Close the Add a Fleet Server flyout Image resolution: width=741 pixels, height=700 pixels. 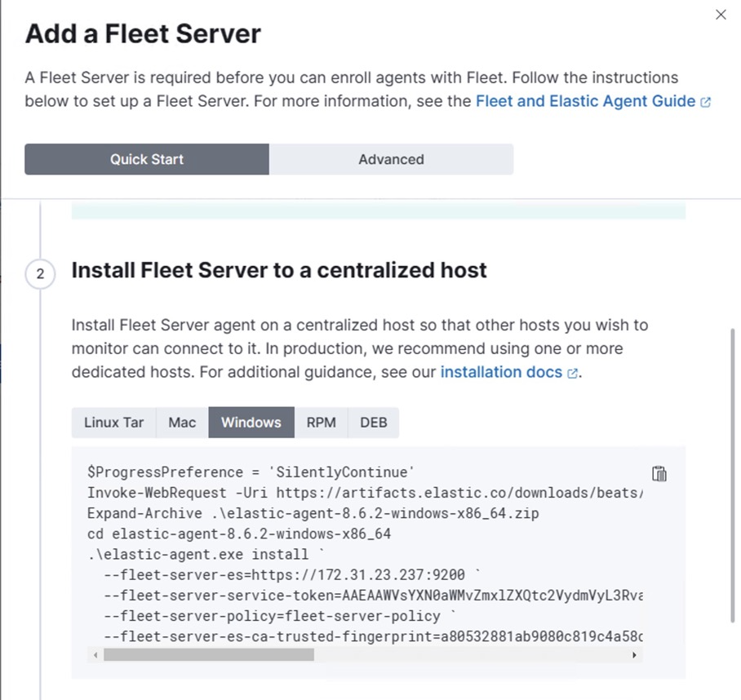point(721,15)
